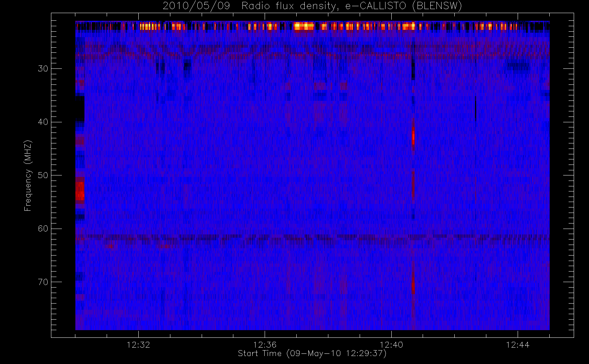Click the '30' frequency tick label
Viewport: 589px width, 364px height.
43,68
